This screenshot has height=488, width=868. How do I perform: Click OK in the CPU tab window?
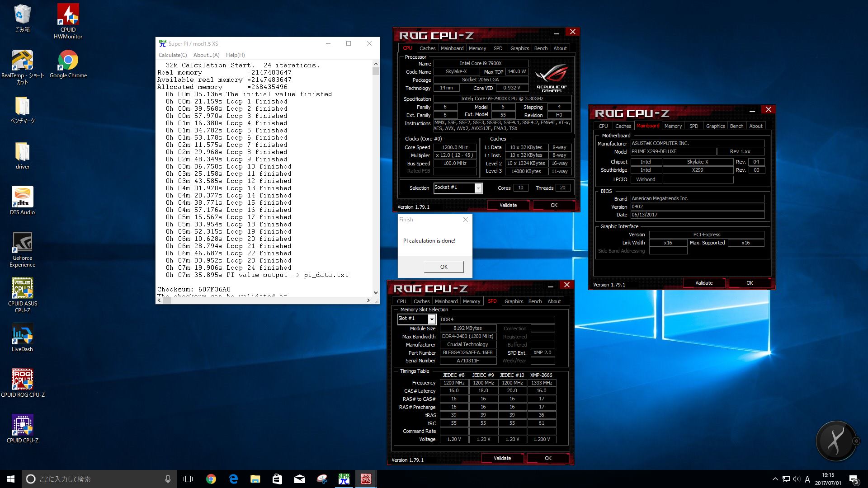coord(554,205)
